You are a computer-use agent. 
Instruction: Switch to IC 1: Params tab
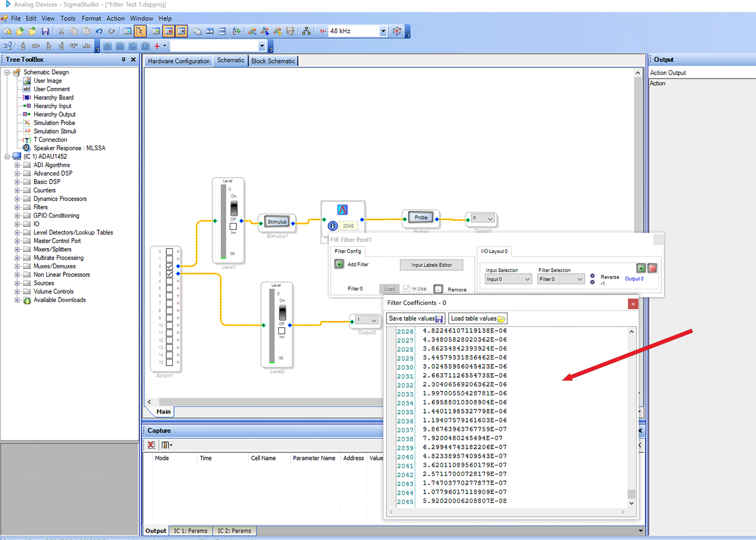191,530
